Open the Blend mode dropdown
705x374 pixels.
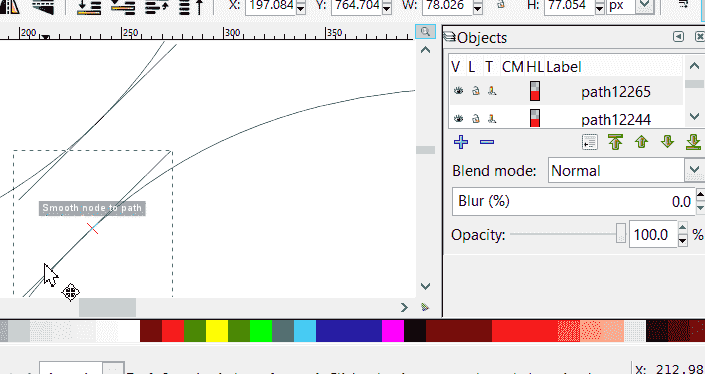tap(626, 170)
